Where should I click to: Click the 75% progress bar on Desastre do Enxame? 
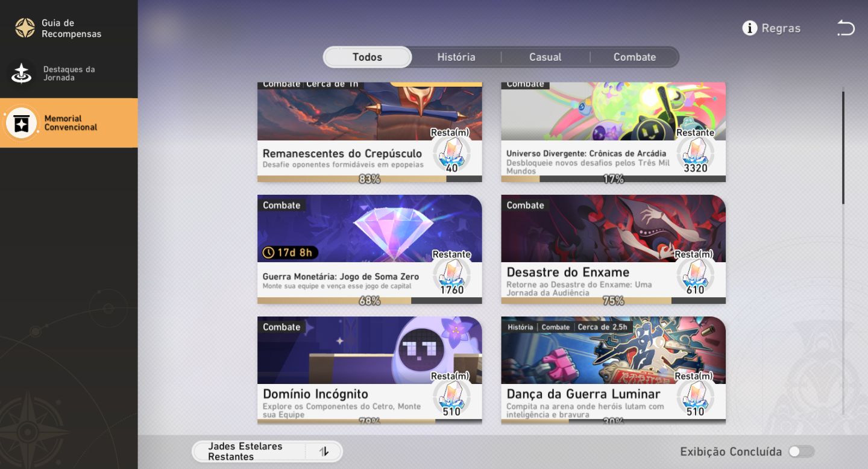[x=614, y=301]
